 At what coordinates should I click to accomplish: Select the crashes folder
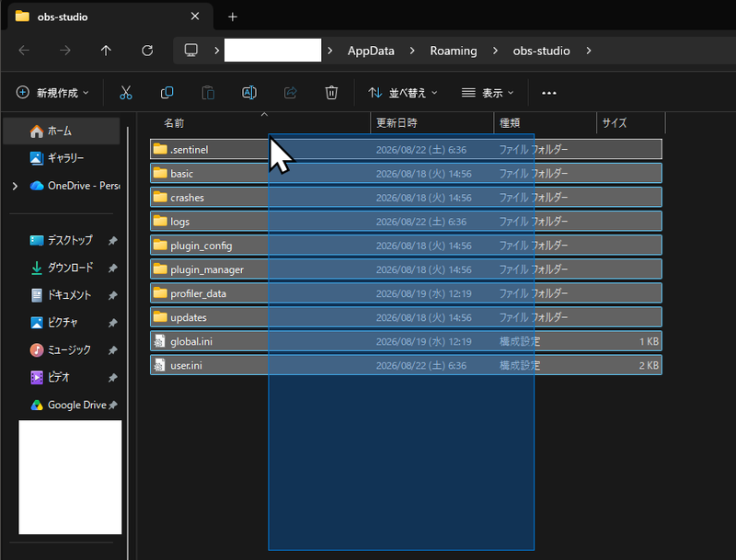406,197
